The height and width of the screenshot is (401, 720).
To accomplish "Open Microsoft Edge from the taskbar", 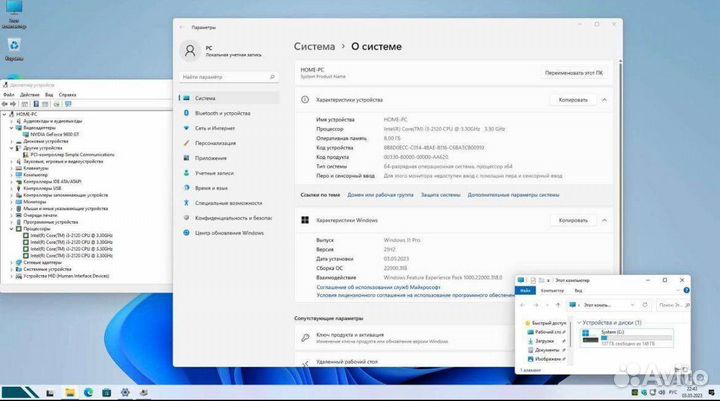I will point(88,392).
